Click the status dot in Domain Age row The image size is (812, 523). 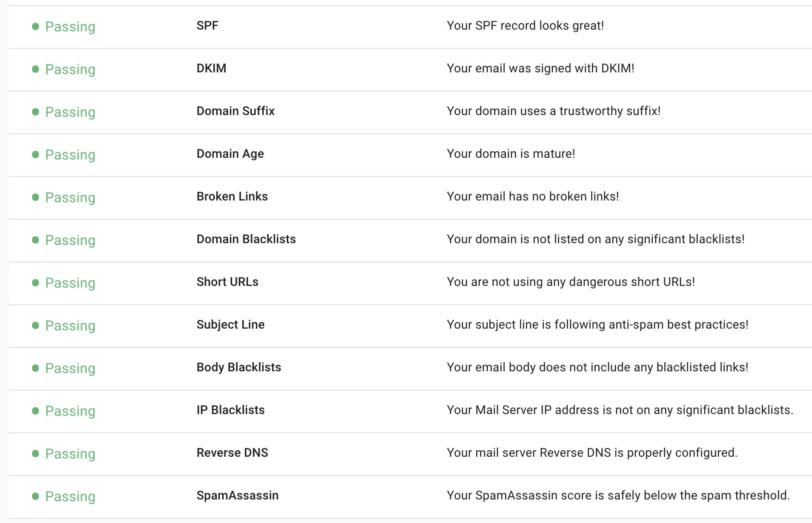36,155
